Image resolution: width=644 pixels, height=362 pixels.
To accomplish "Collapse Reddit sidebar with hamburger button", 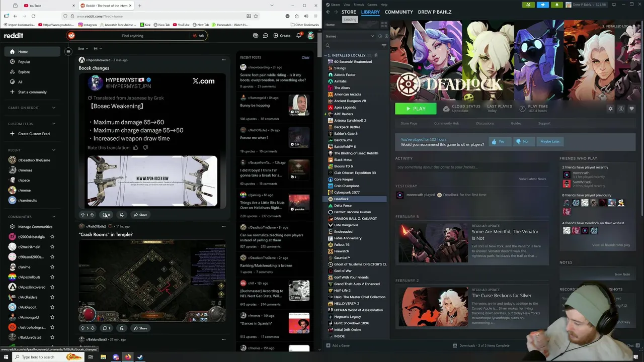I will click(x=68, y=51).
